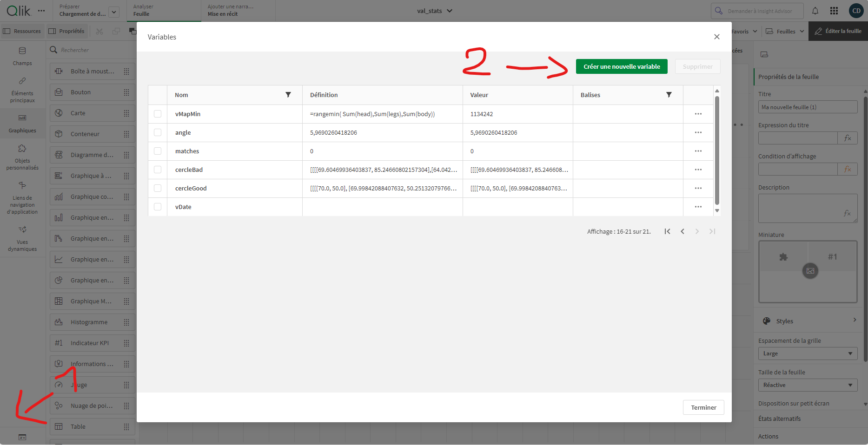Image resolution: width=868 pixels, height=445 pixels.
Task: Open the fx expression editor for Expression du titre
Action: tap(848, 137)
